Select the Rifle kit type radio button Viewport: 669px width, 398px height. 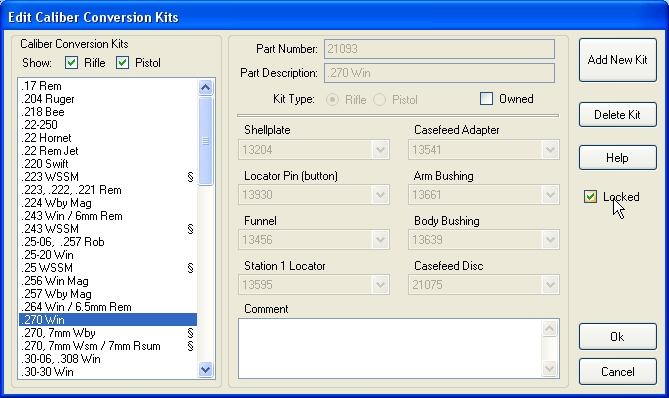(332, 100)
